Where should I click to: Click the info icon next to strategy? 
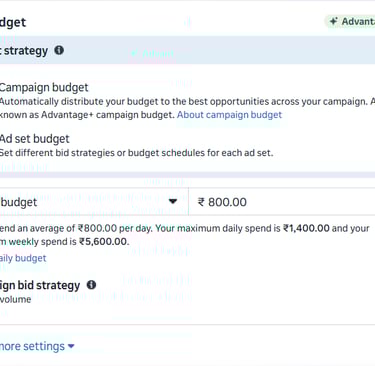59,50
